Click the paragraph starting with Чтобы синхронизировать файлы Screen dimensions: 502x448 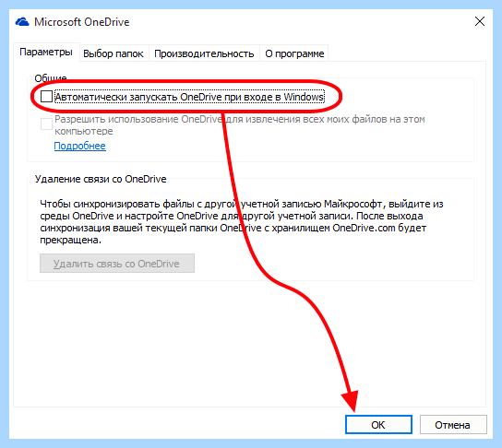pos(242,221)
